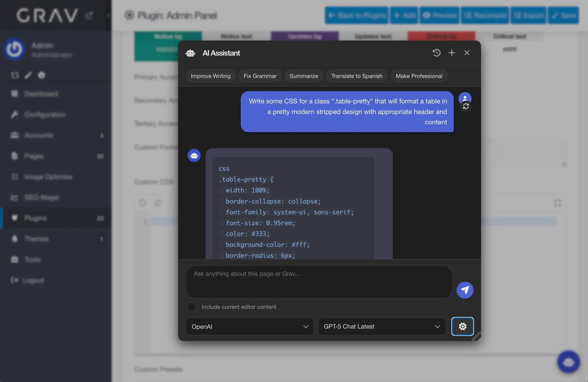This screenshot has width=588, height=382.
Task: Start a new chat with plus icon
Action: [452, 53]
